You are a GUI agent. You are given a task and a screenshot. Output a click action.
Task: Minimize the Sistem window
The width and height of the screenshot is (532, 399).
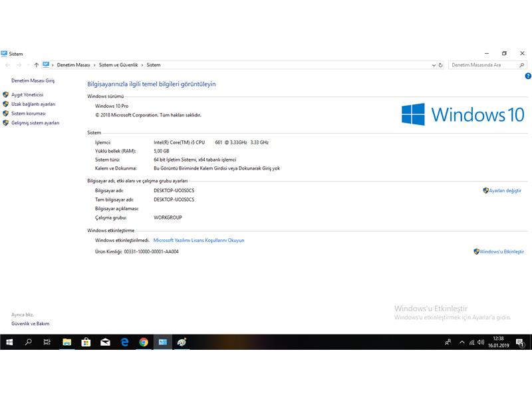(x=487, y=53)
